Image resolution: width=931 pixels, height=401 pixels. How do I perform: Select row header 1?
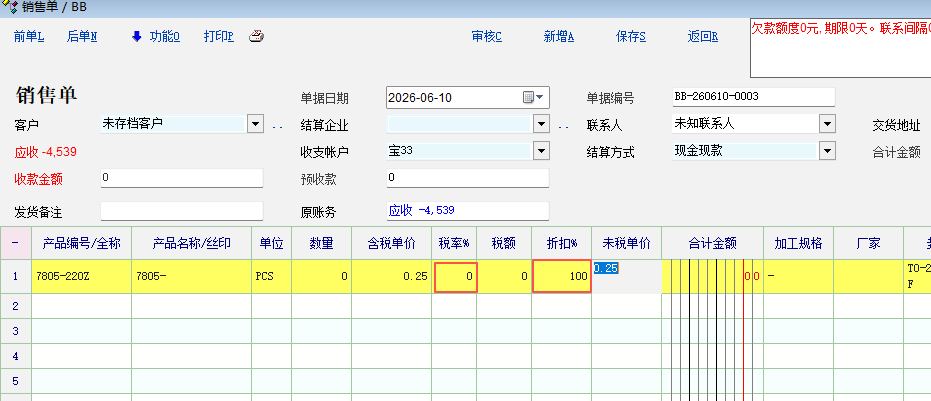(15, 276)
